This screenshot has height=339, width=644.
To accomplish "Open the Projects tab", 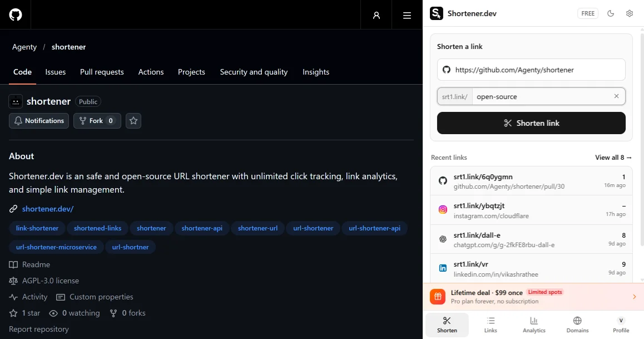I will 191,72.
